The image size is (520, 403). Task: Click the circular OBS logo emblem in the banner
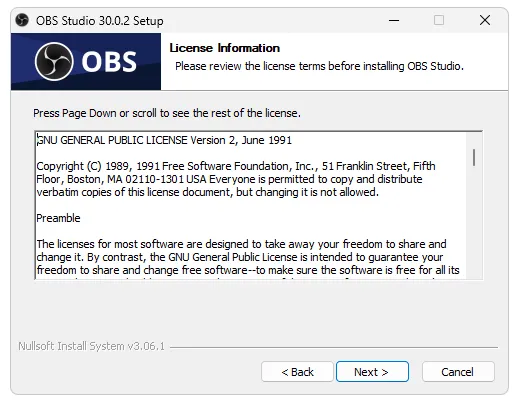click(54, 62)
